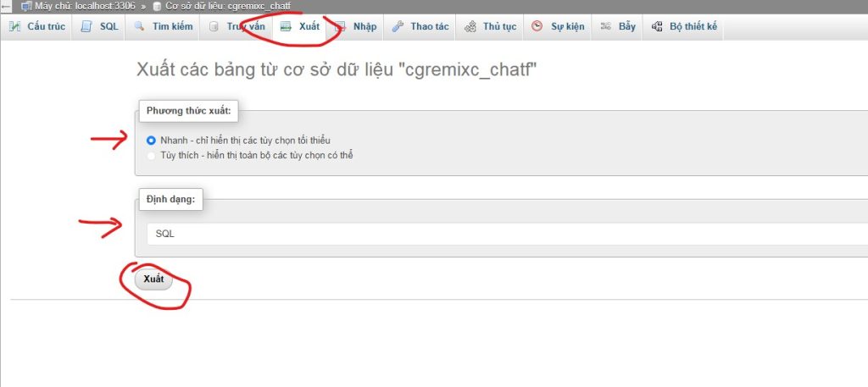Click the Sự kiện clock icon
The image size is (868, 387).
(x=537, y=27)
